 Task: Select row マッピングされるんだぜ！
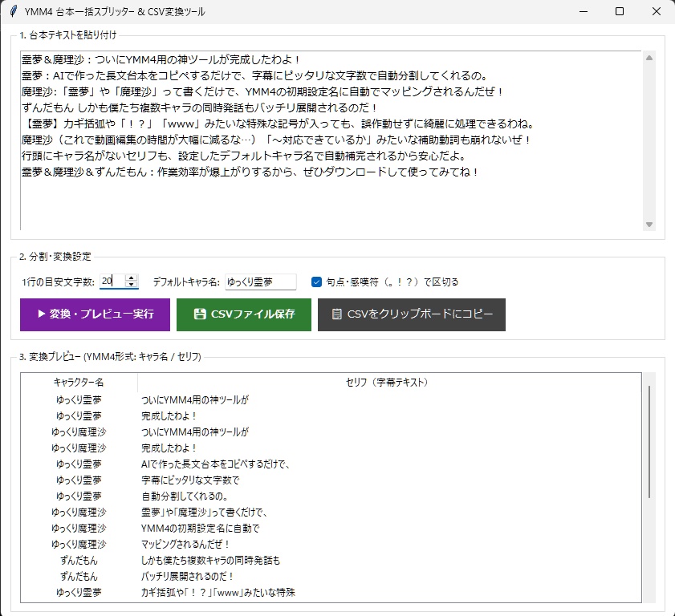click(x=331, y=544)
